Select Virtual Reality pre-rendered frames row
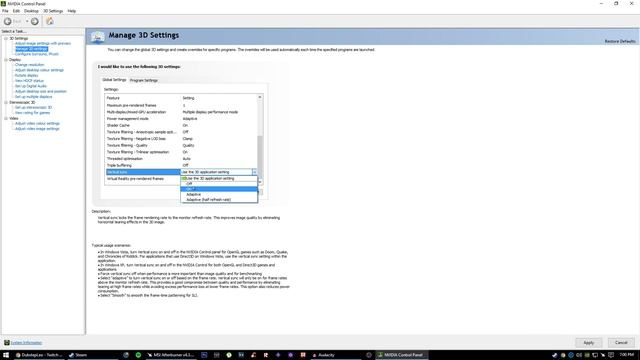The image size is (640, 360). 143,179
